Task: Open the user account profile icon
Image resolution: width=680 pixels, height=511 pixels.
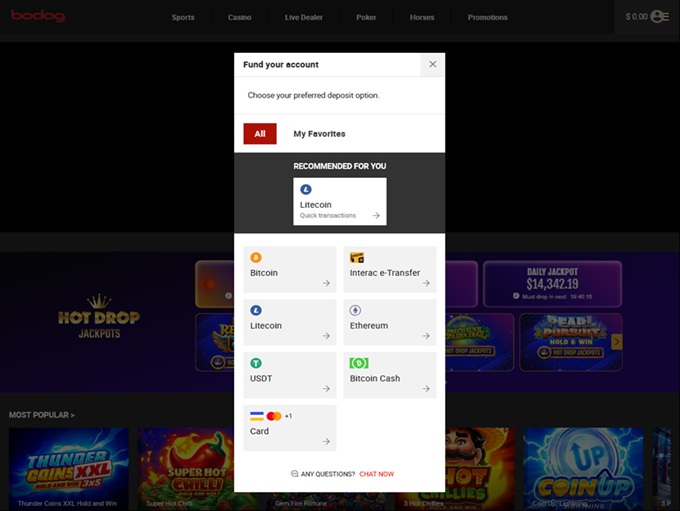Action: tap(658, 16)
